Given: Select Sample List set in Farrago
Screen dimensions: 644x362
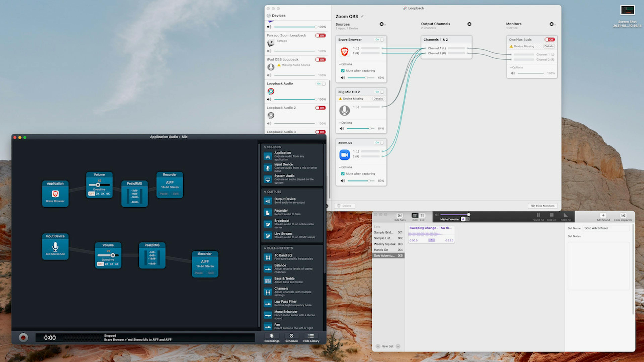Looking at the screenshot, I should coord(388,238).
